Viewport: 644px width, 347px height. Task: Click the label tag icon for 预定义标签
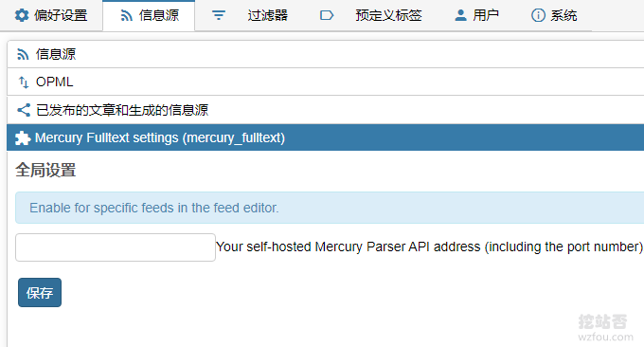(x=327, y=15)
